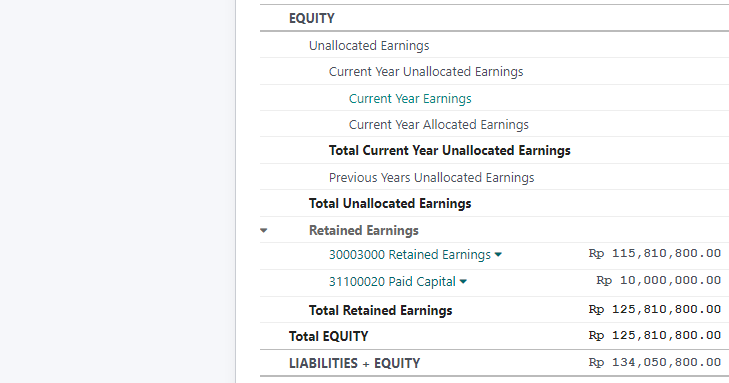Select Current Year Allocated Earnings row

494,125
